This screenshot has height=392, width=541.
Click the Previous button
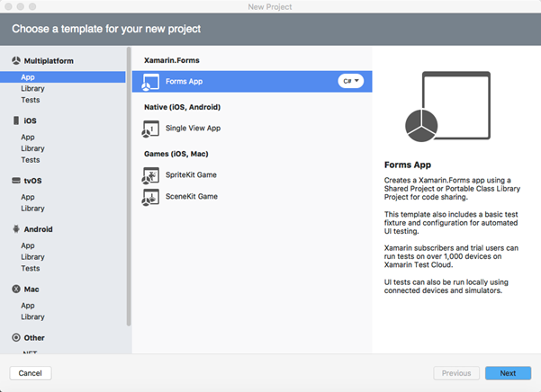(x=456, y=373)
